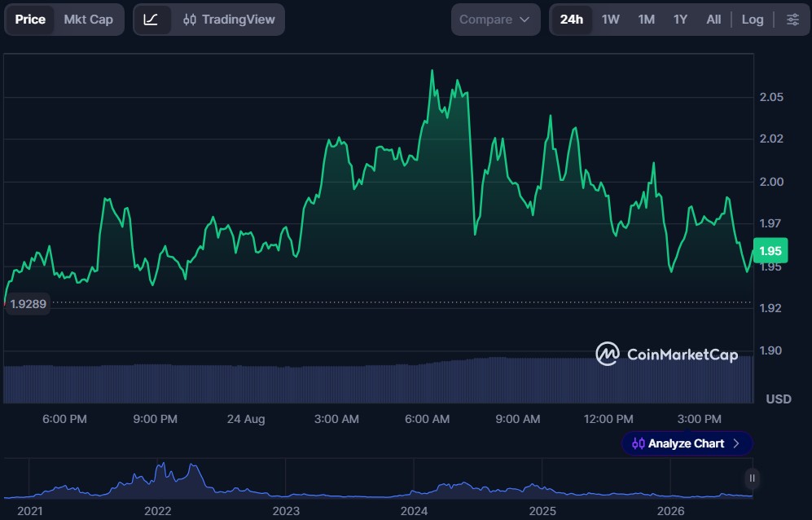Viewport: 812px width, 520px height.
Task: Select the 24h time range
Action: pyautogui.click(x=571, y=20)
